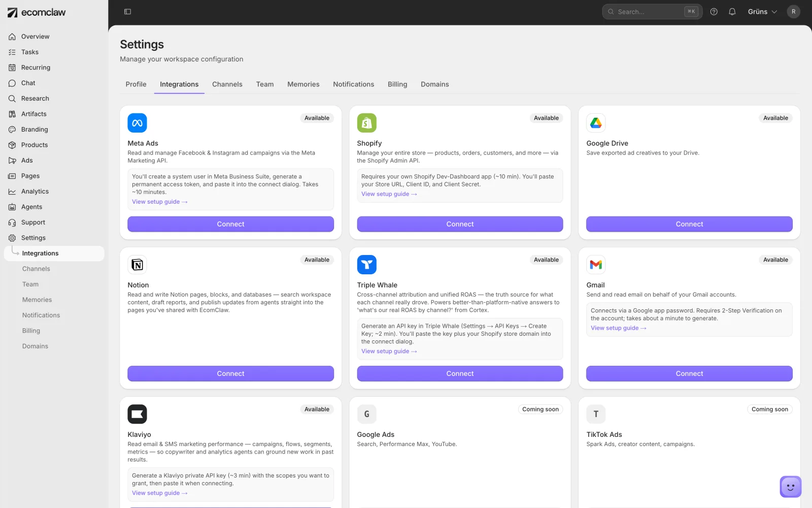
Task: Open Ads via its megaphone icon
Action: [12, 161]
